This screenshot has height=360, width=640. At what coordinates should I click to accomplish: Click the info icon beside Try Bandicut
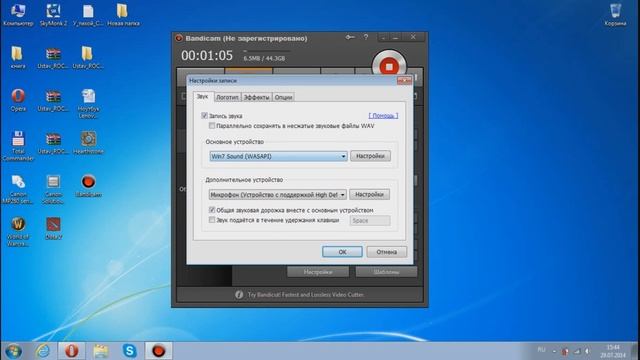click(x=239, y=294)
